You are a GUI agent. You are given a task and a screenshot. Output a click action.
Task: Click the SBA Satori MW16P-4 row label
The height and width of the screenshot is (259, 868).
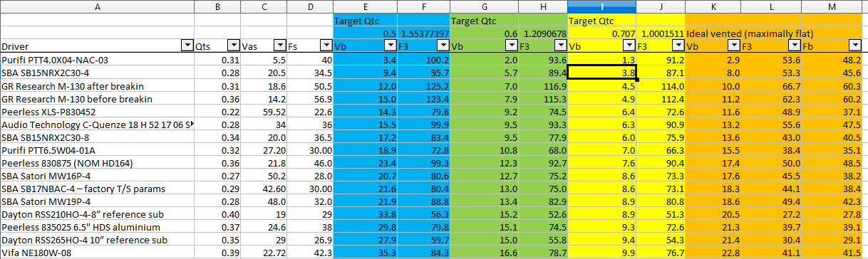point(98,176)
